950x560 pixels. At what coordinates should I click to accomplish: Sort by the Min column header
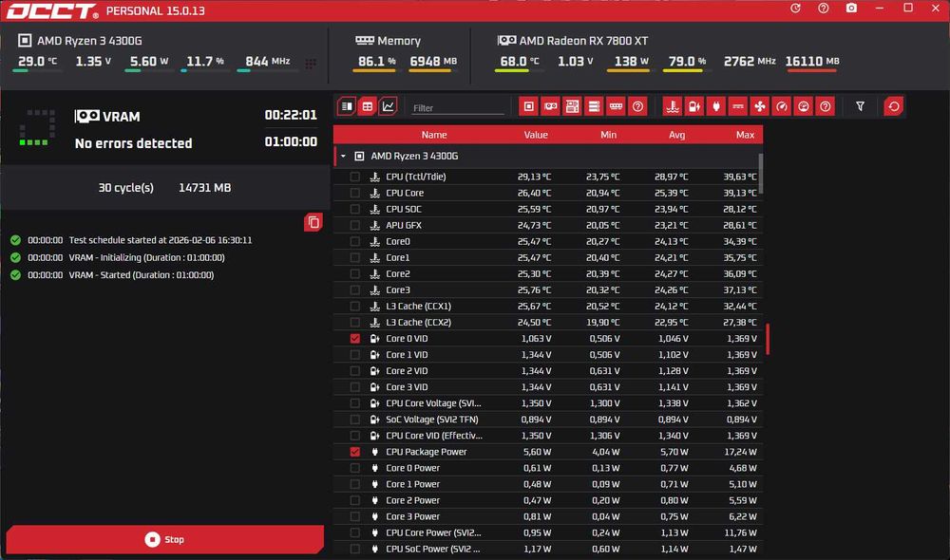click(608, 135)
